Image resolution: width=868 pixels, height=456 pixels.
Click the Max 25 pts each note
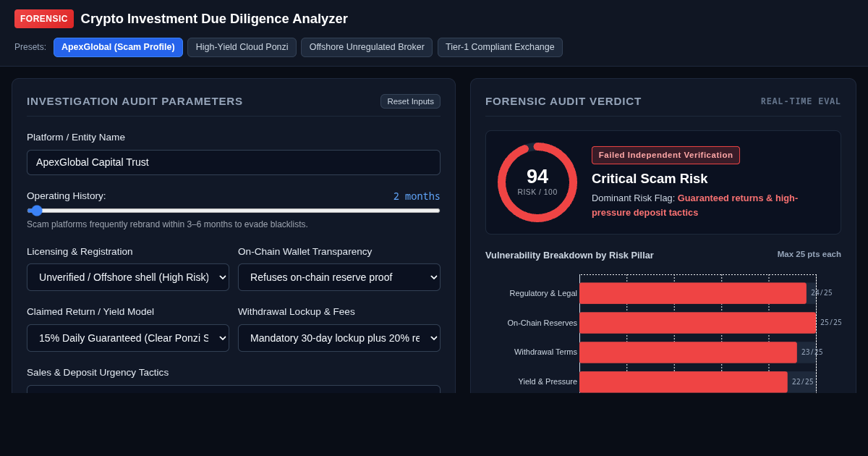809,254
